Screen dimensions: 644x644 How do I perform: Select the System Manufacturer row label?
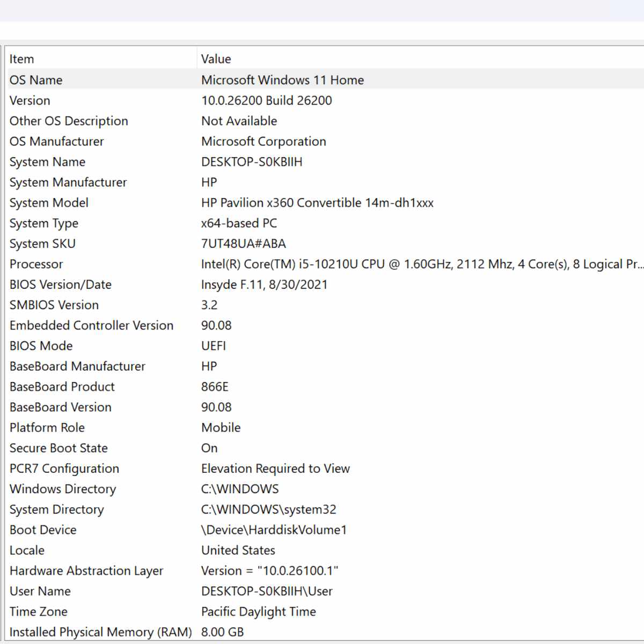click(68, 182)
